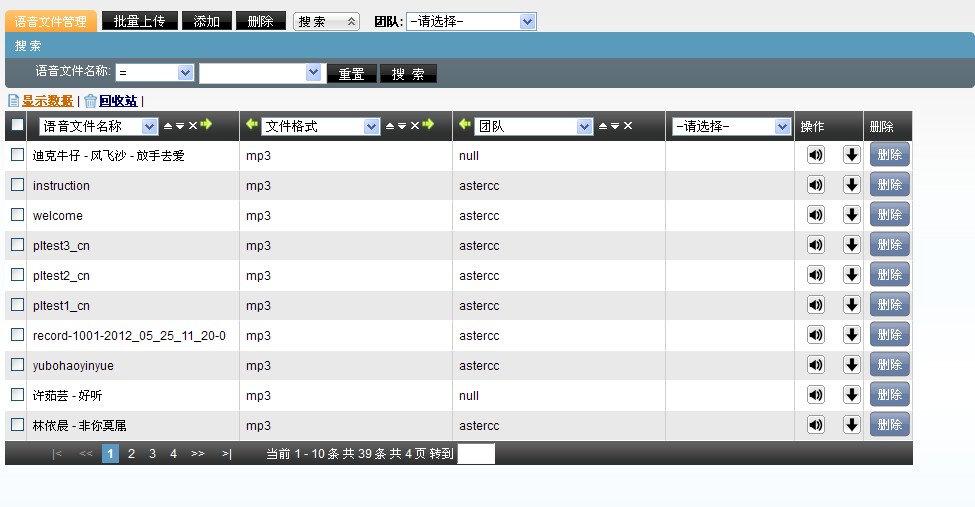Screen dimensions: 975x507
Task: Delete the record-1001-2012_05_25_11_20-0 row
Action: [888, 335]
